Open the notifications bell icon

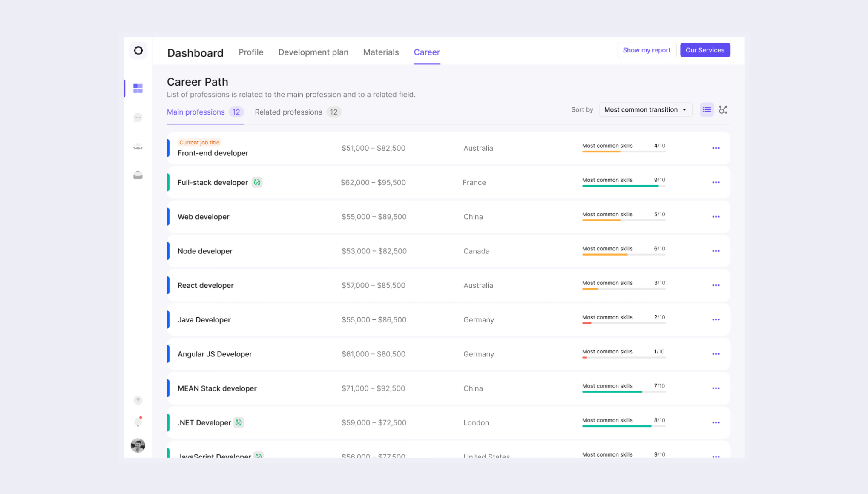138,422
